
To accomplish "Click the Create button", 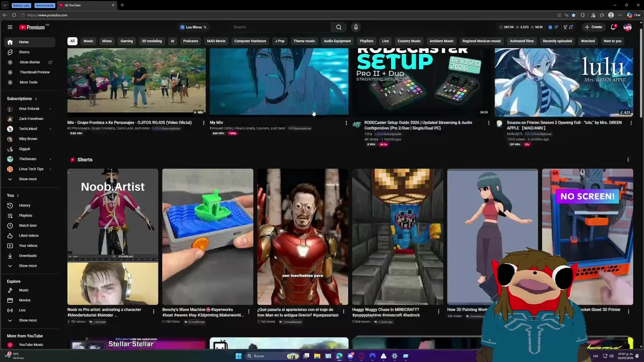I will coord(594,27).
